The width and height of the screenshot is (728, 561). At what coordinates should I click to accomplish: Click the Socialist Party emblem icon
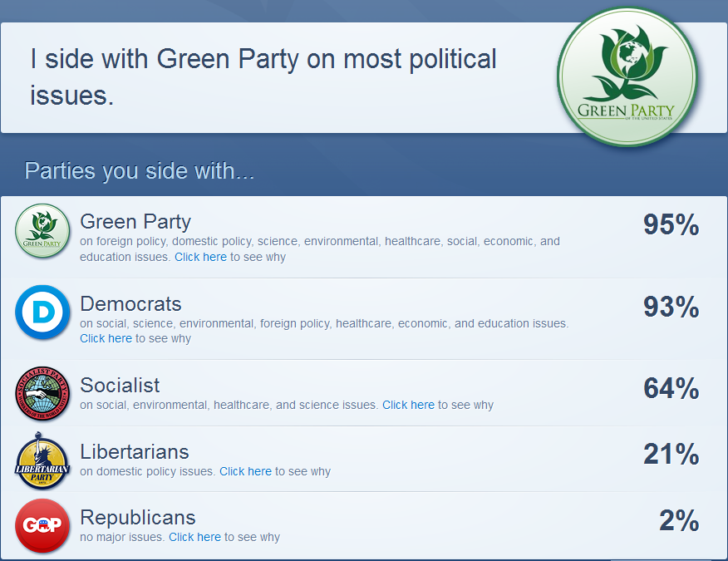click(42, 393)
